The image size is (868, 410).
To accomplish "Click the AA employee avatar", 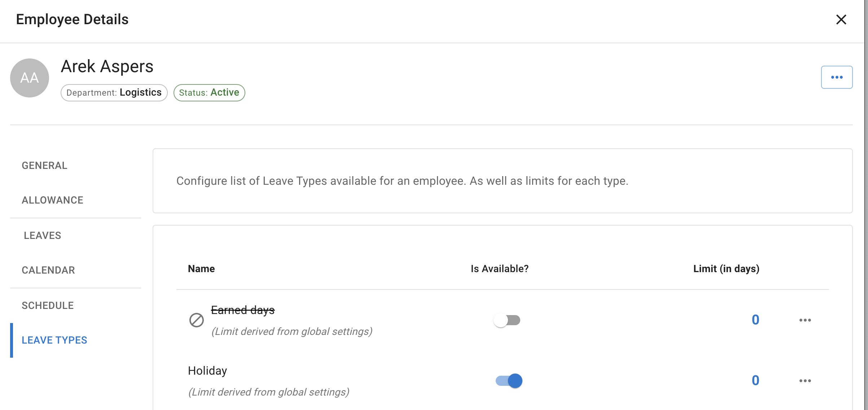I will (x=29, y=78).
